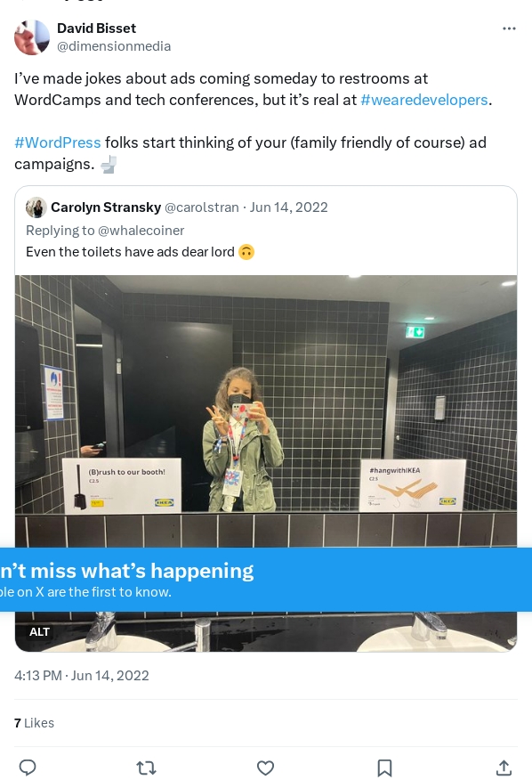532x780 pixels.
Task: Open the 4:13 PM timestamp link
Action: pos(82,676)
